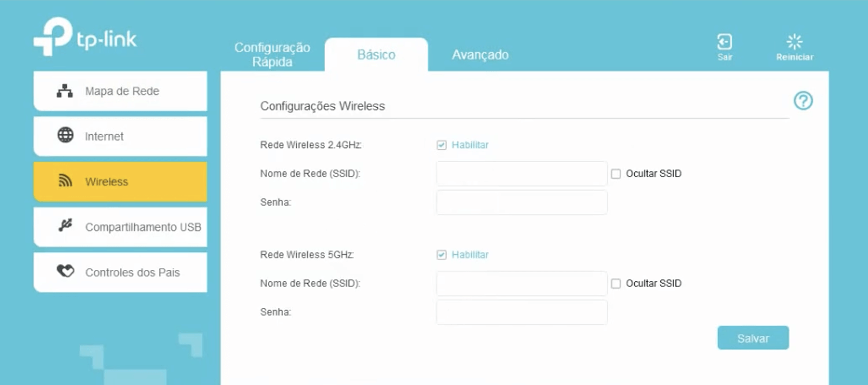The image size is (868, 385).
Task: Open the Configuração Rápida tab
Action: (x=272, y=55)
